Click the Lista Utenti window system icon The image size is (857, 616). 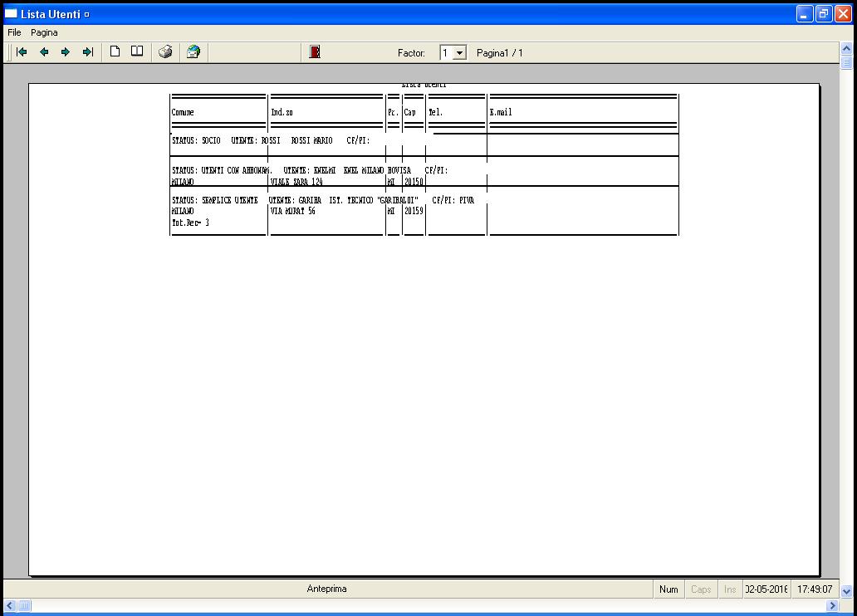[x=11, y=13]
